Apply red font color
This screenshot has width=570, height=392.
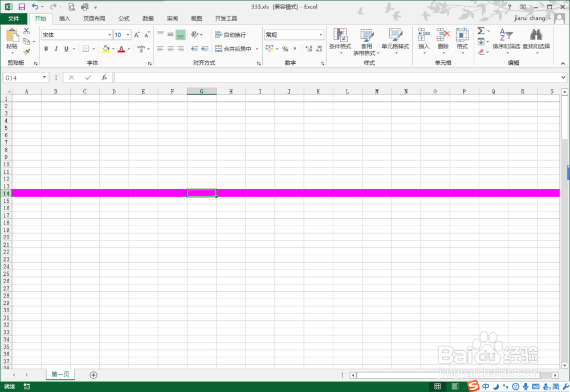121,48
